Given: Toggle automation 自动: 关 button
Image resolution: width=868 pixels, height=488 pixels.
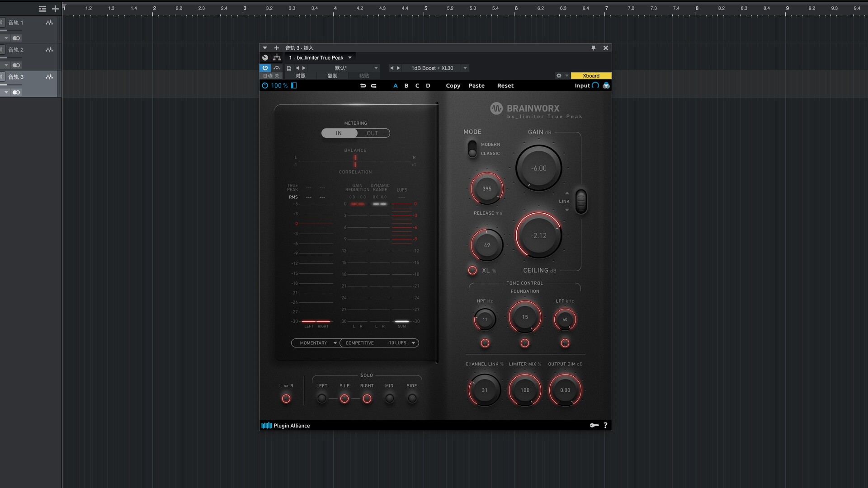Looking at the screenshot, I should coord(271,76).
